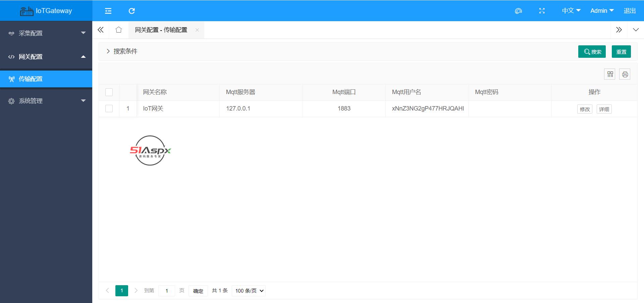Check the checkbox for the IoT网关 row
The height and width of the screenshot is (303, 644).
pyautogui.click(x=109, y=109)
